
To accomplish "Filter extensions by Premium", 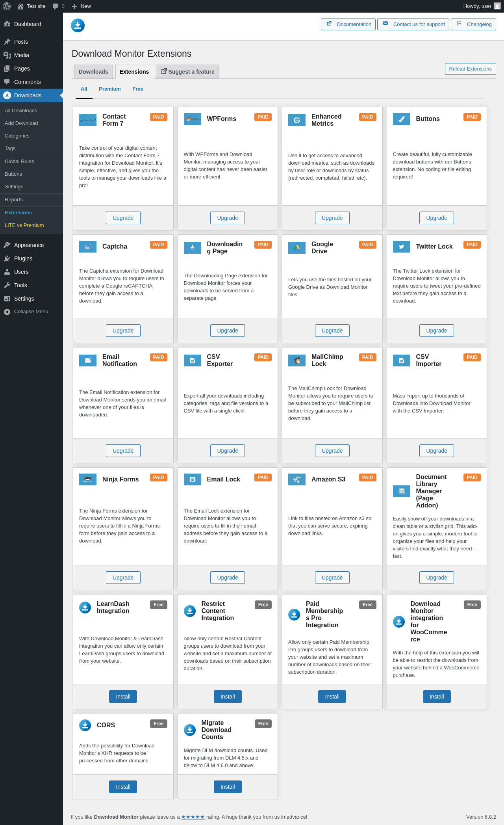I will point(110,89).
